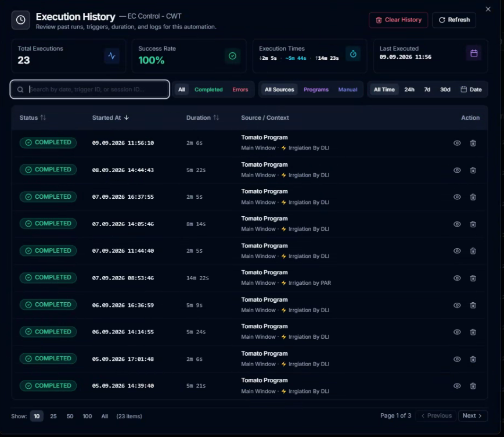Close the Execution History dialog
The width and height of the screenshot is (504, 437).
[x=488, y=9]
